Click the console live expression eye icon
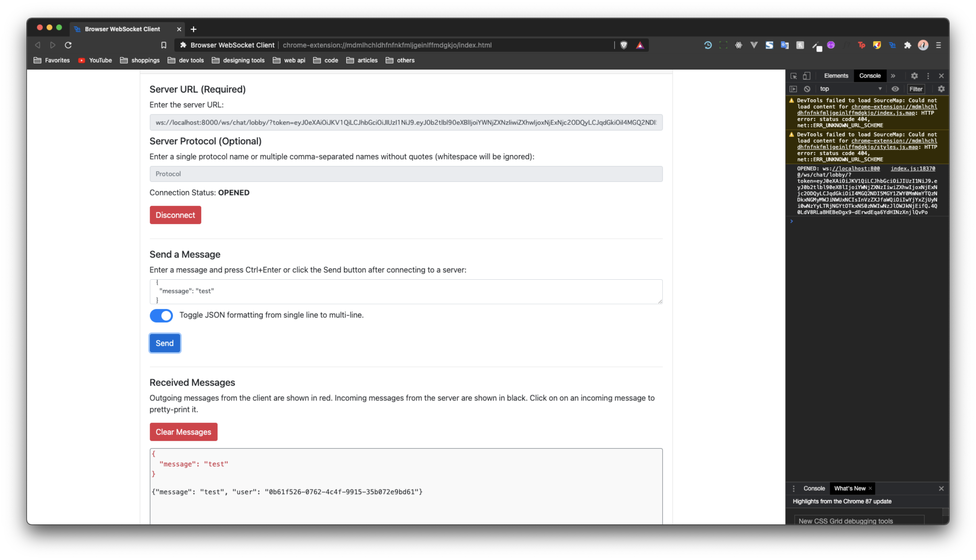 click(895, 89)
